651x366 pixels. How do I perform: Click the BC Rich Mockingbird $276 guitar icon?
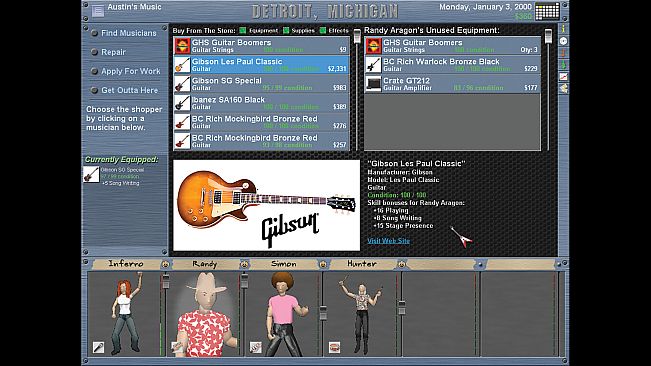pyautogui.click(x=182, y=122)
